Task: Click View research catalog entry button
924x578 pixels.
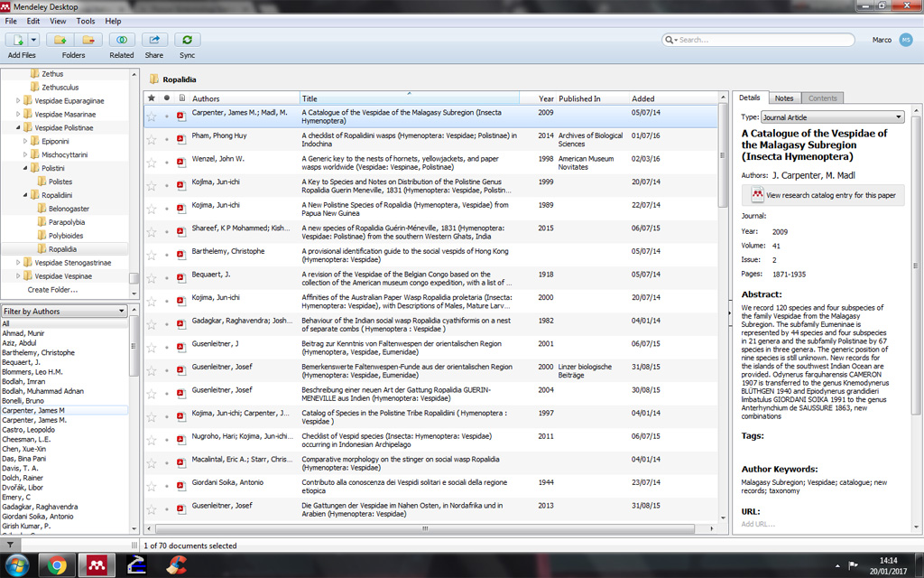Action: 823,195
